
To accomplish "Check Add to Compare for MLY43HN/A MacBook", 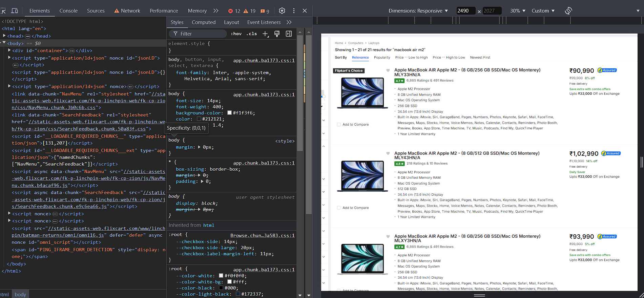I will [339, 208].
